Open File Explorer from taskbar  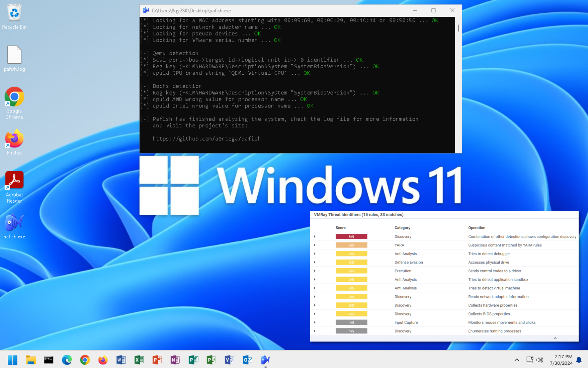[31, 360]
